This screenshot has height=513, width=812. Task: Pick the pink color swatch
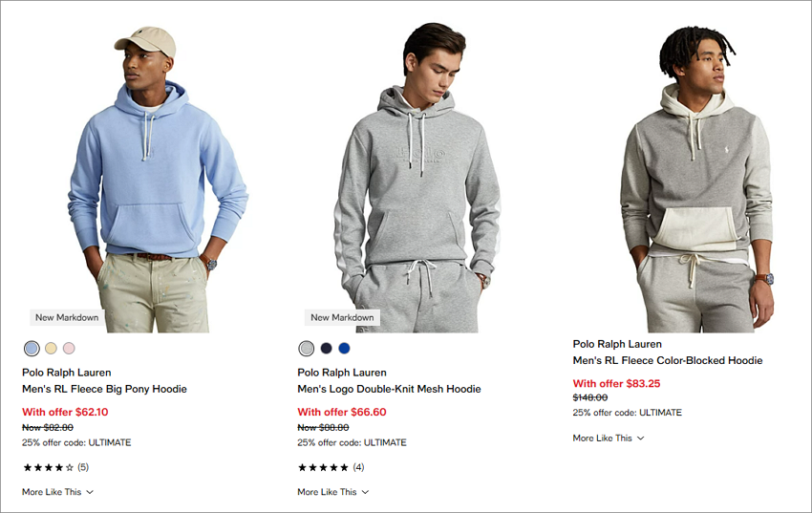point(69,349)
